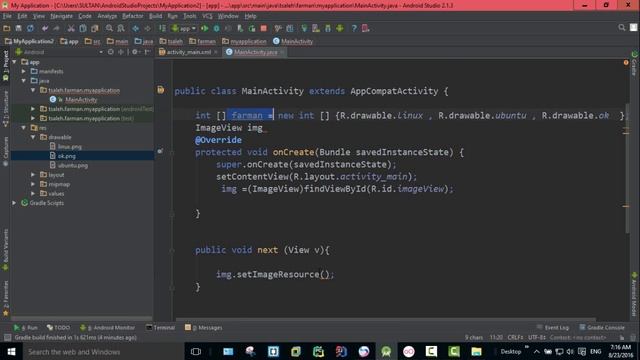Image resolution: width=640 pixels, height=360 pixels.
Task: Click the Navigate Back arrow icon
Action: click(136, 28)
